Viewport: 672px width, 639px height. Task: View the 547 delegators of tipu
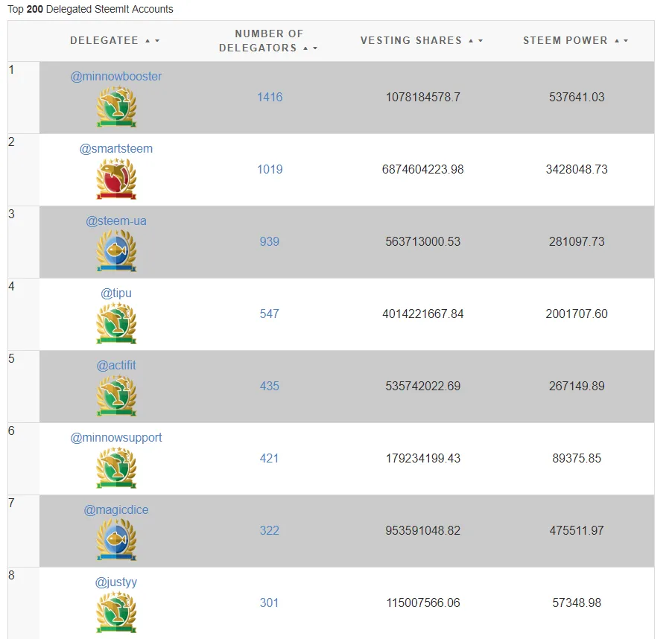pyautogui.click(x=270, y=314)
